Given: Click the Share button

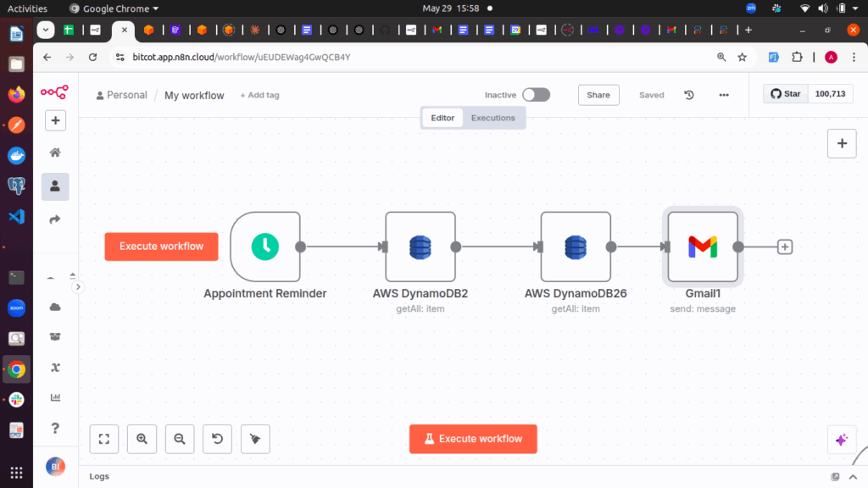Looking at the screenshot, I should (598, 95).
